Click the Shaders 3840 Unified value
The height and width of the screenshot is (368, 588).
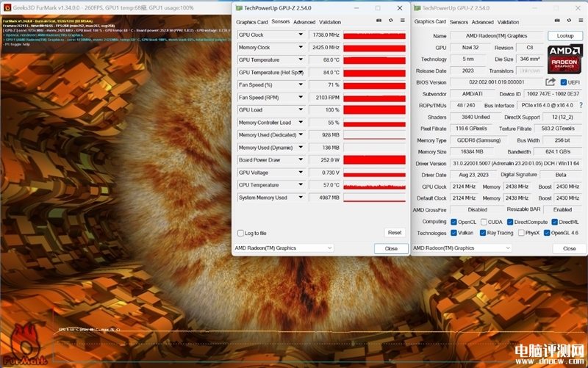(476, 117)
